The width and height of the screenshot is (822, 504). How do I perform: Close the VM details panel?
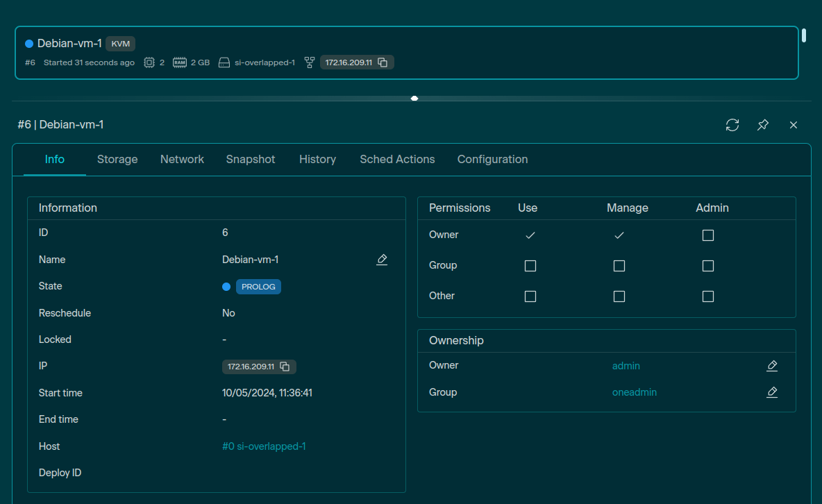tap(794, 125)
